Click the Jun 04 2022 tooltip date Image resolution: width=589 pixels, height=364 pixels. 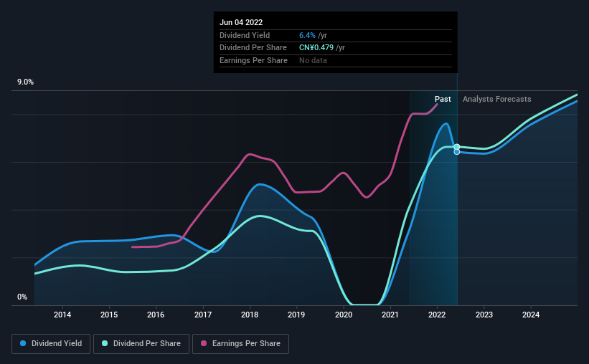tap(241, 22)
